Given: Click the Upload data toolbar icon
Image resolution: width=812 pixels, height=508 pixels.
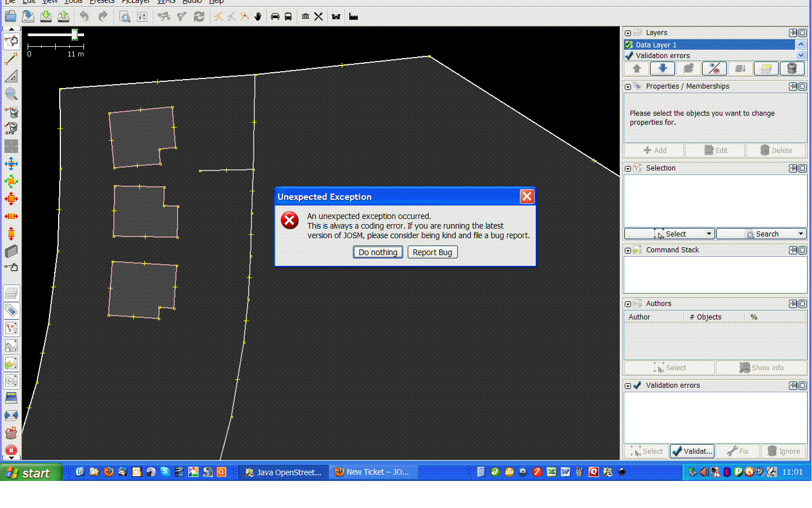Looking at the screenshot, I should click(x=63, y=16).
